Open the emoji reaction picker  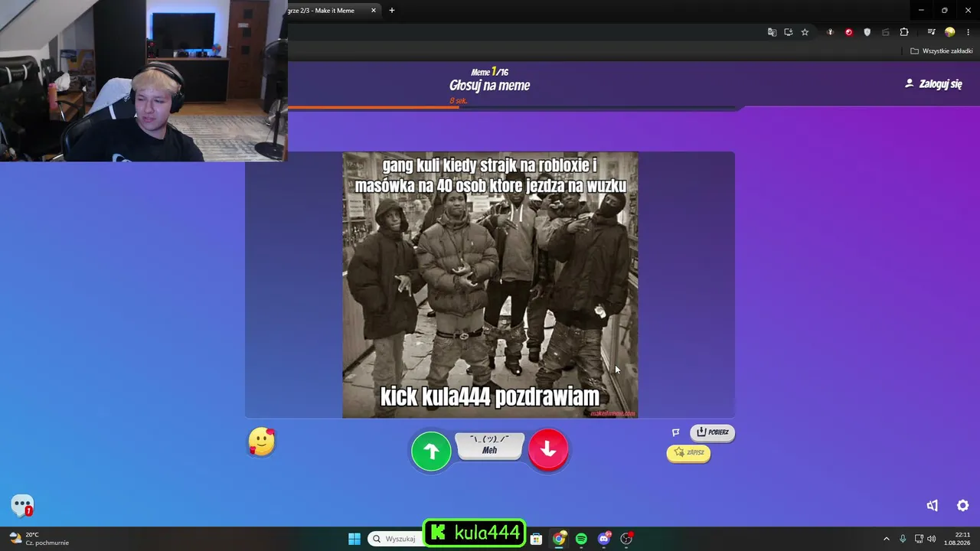261,442
